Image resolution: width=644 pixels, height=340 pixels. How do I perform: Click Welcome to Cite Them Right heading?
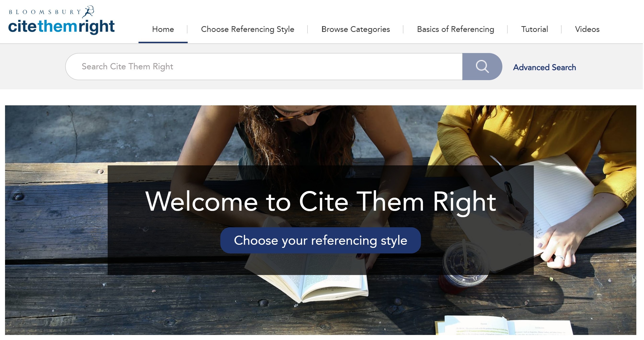click(x=321, y=202)
